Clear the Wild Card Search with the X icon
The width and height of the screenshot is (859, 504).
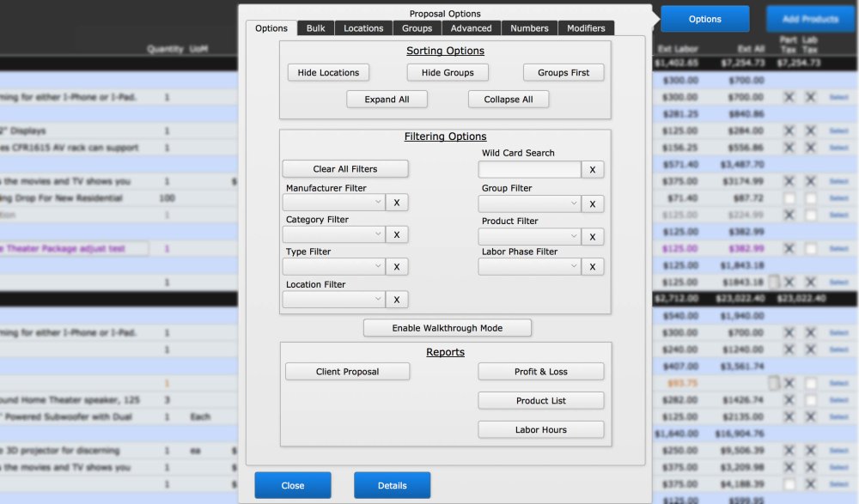592,169
